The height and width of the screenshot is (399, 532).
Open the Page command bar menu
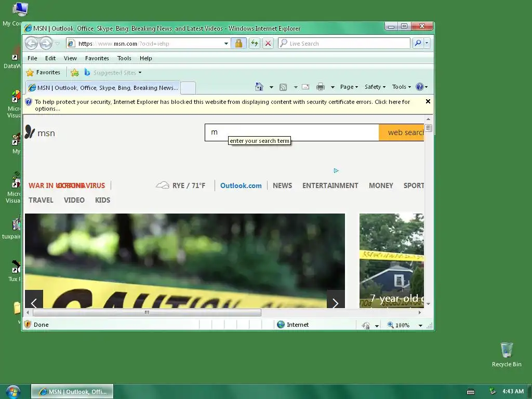coord(349,87)
